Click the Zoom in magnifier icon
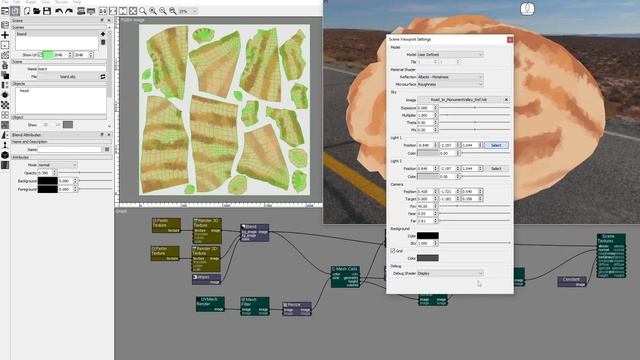 (153, 11)
